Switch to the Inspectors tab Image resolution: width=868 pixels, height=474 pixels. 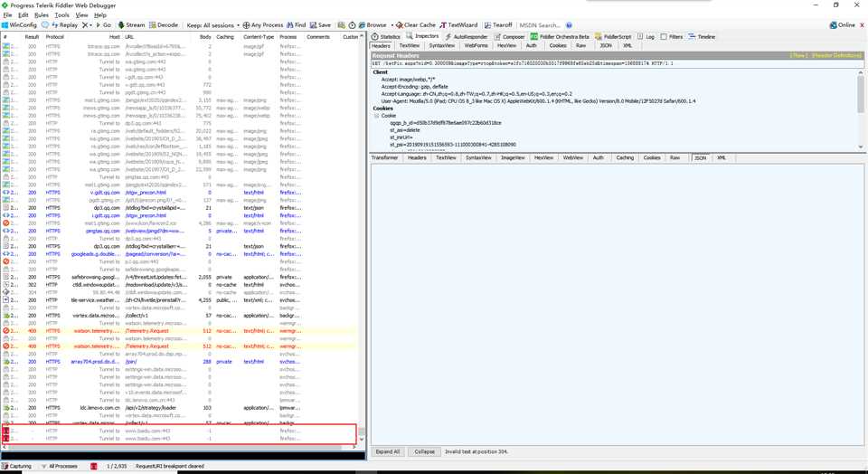[422, 36]
